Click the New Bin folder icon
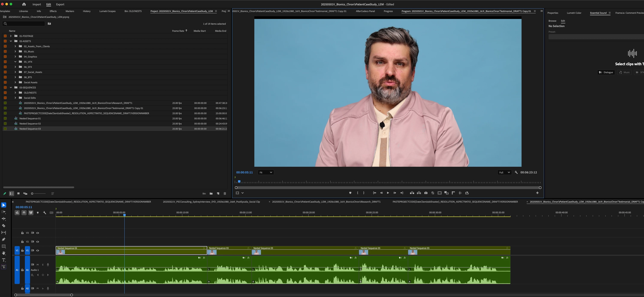644x297 pixels. pyautogui.click(x=211, y=194)
